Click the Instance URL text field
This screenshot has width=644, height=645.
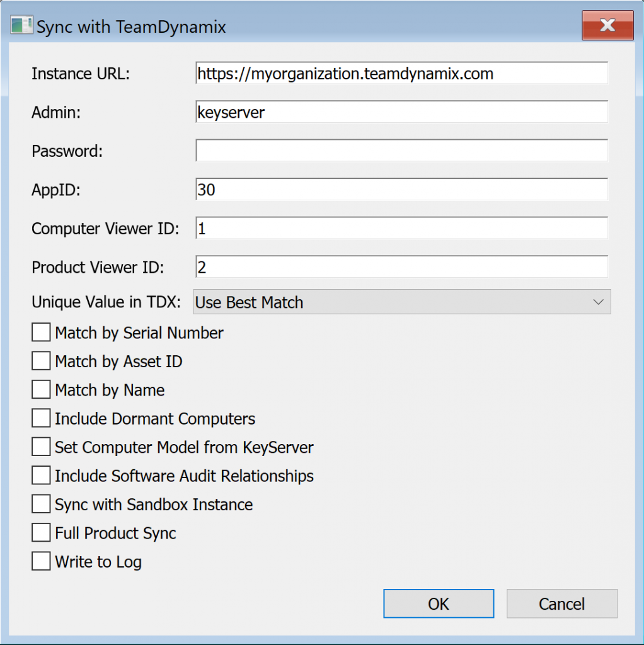(401, 73)
